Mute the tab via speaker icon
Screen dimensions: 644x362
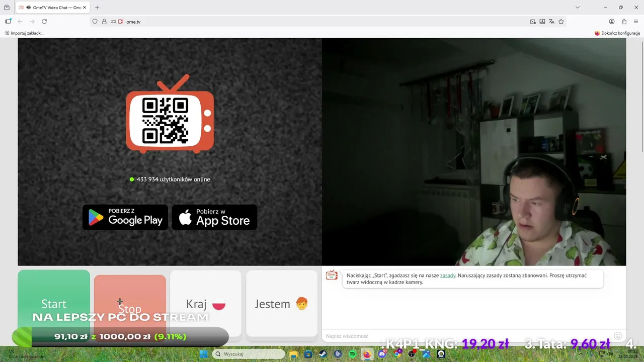coord(28,8)
